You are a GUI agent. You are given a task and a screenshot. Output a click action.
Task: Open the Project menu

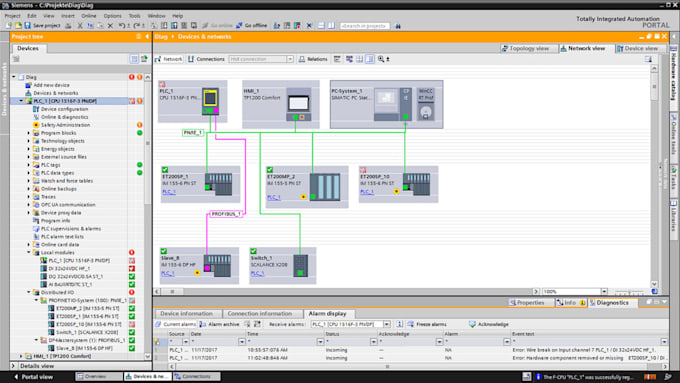tap(13, 16)
